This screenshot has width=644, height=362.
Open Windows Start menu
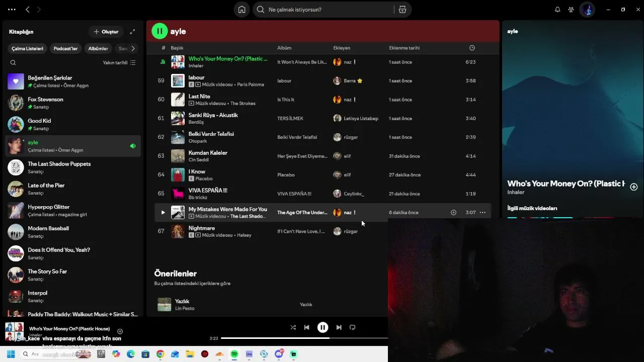(11, 354)
